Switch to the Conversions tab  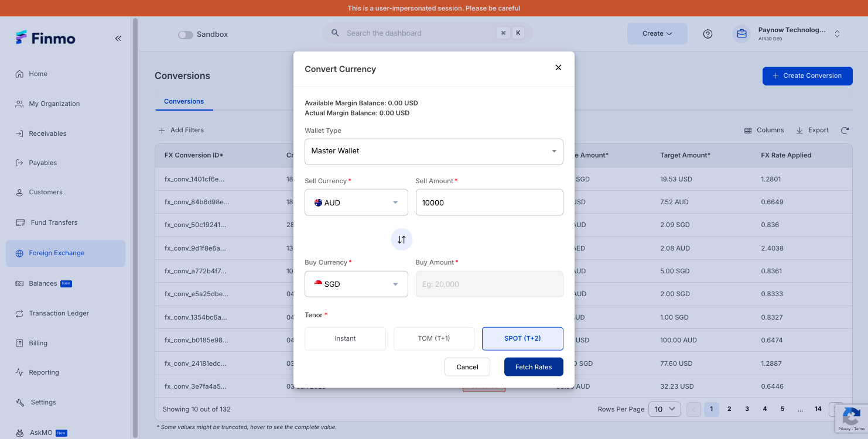pyautogui.click(x=184, y=101)
